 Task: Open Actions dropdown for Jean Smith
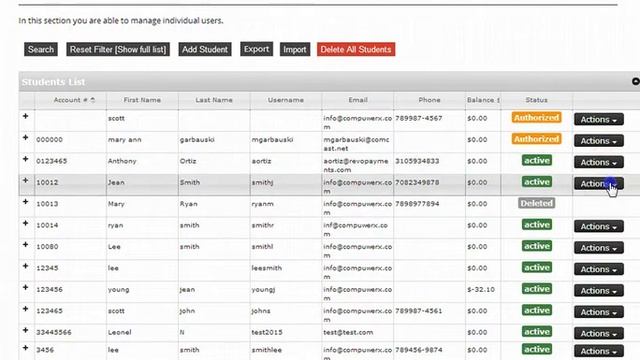(599, 184)
